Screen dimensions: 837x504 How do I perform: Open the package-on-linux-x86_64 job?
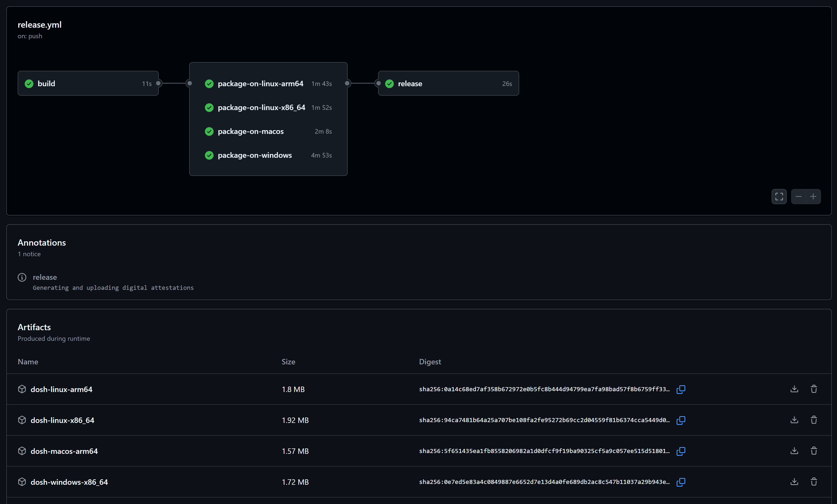(261, 108)
